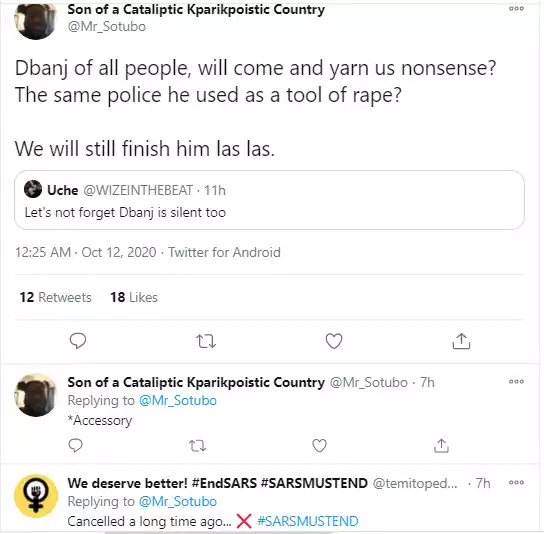This screenshot has height=534, width=544.
Task: Open more options on temitoped reply
Action: coord(516,482)
